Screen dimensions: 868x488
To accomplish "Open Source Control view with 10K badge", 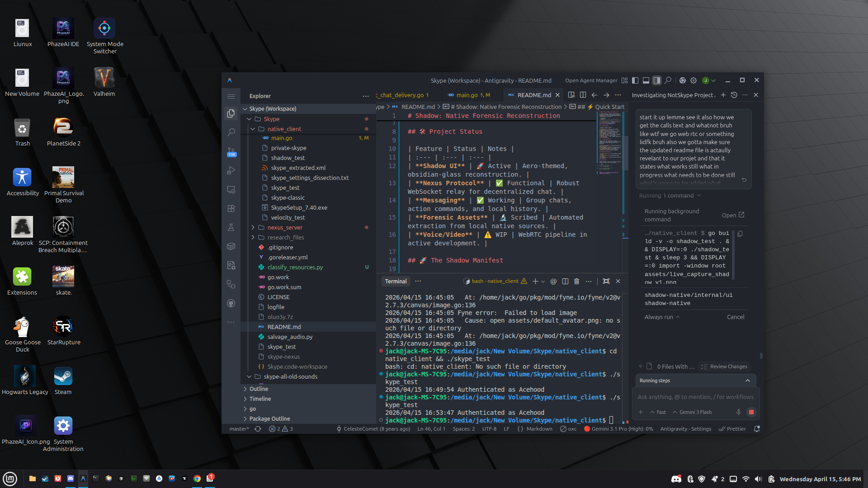I will [x=231, y=151].
